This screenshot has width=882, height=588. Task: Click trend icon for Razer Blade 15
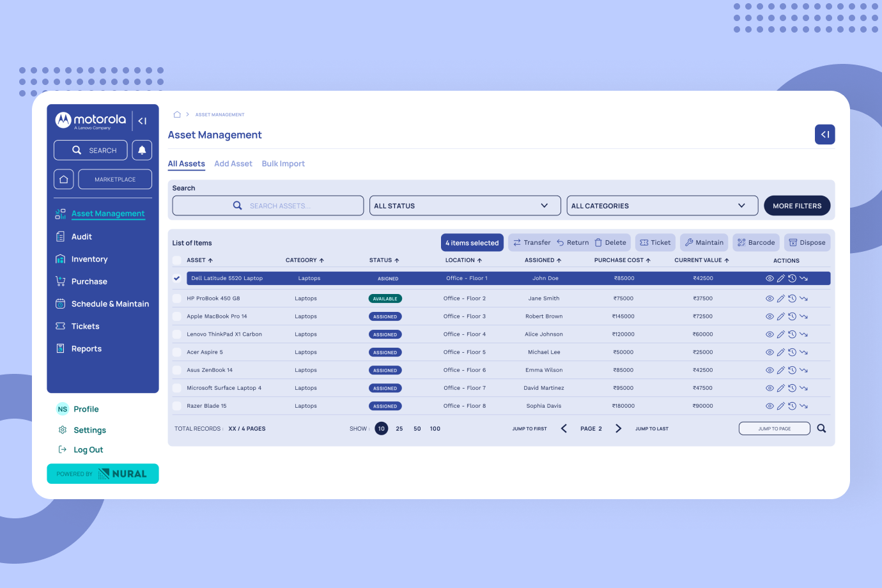pos(803,406)
